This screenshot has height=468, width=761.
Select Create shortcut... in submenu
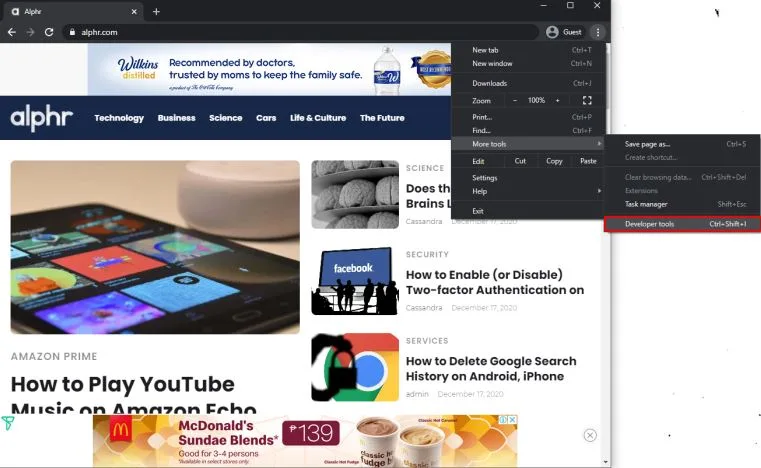tap(682, 158)
